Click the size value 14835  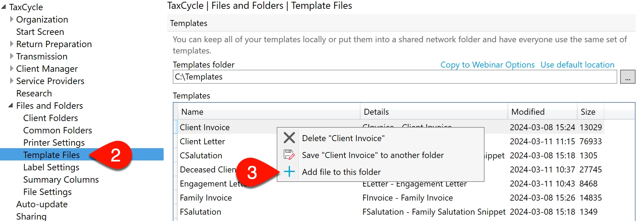tap(591, 198)
